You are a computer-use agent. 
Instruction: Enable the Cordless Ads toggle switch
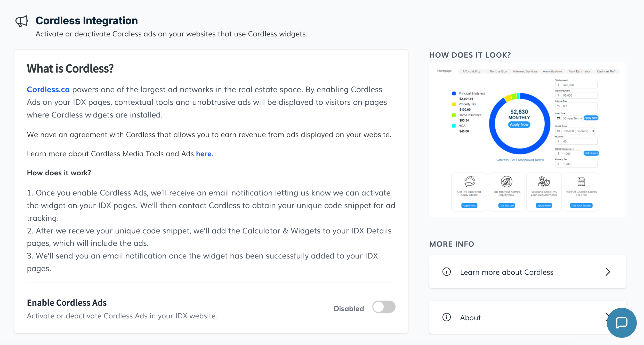click(384, 307)
